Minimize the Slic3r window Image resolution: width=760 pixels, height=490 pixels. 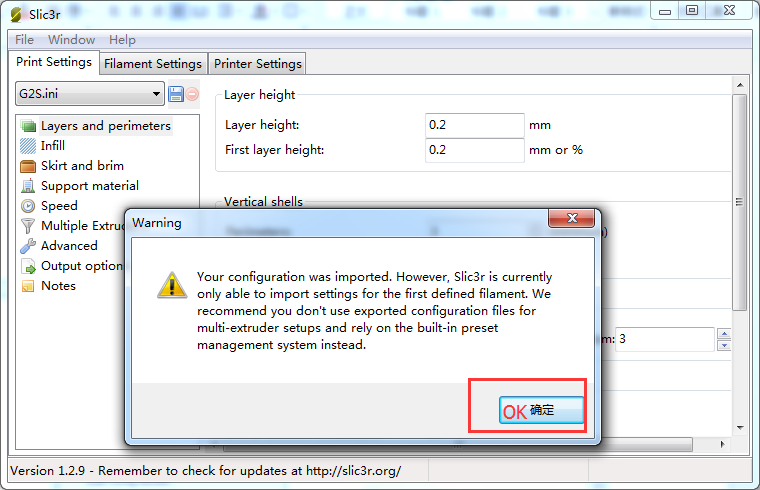[665, 11]
